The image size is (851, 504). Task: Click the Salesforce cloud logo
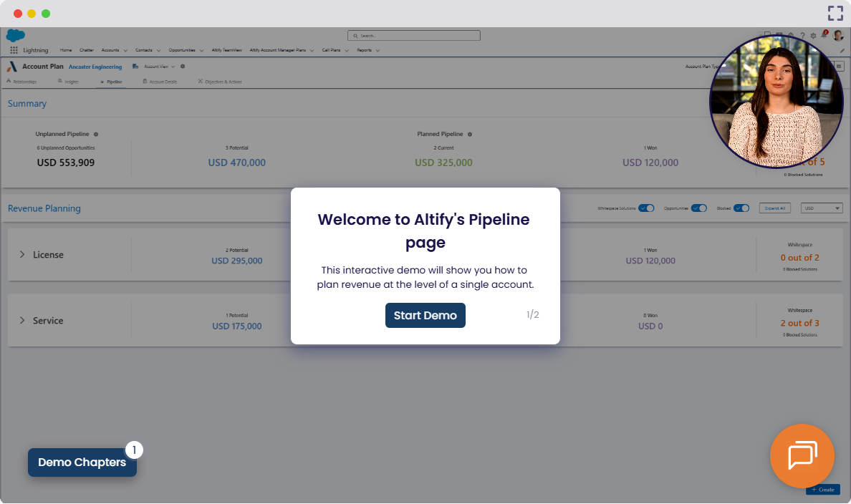click(15, 35)
